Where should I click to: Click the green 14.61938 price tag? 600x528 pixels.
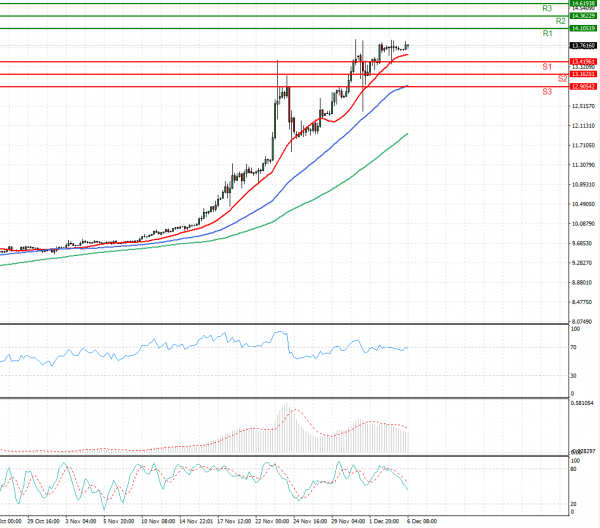point(583,3)
